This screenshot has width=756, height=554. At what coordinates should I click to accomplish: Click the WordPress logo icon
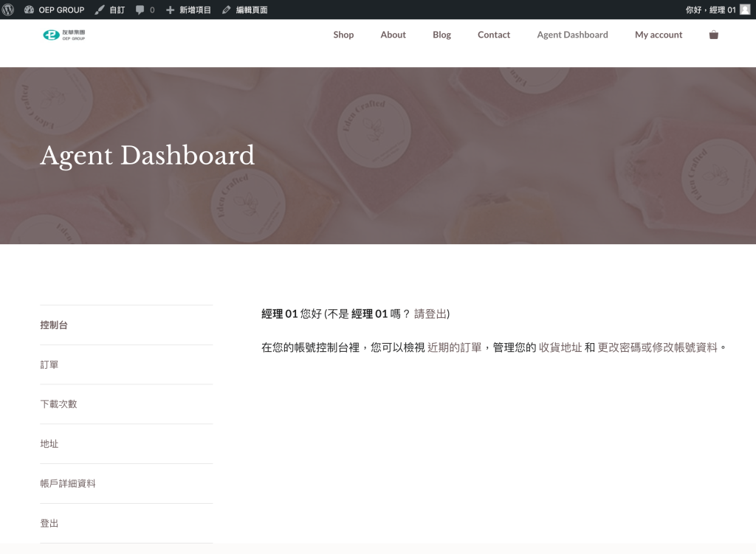click(x=9, y=10)
